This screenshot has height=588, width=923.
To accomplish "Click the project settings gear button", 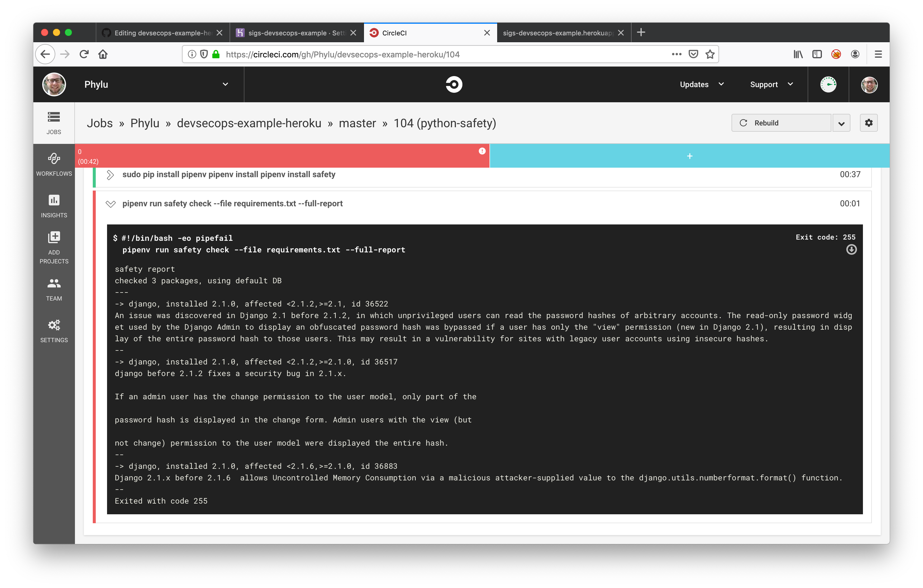I will point(869,123).
